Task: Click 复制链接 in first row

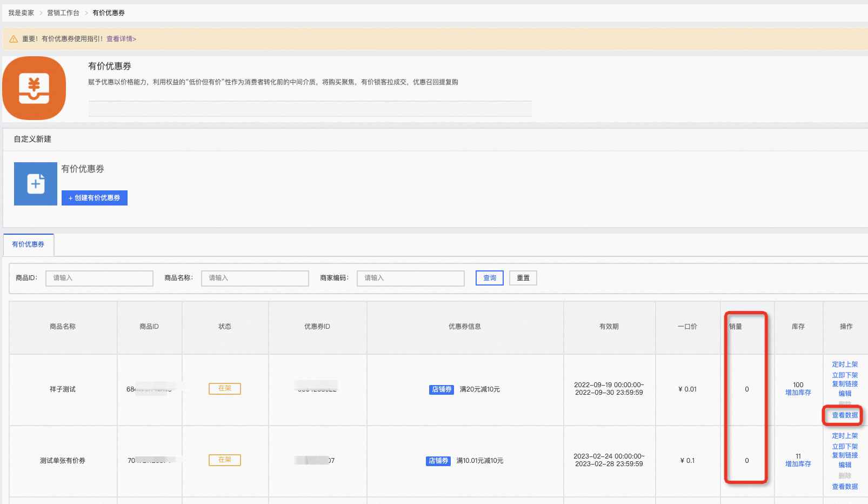Action: (845, 384)
